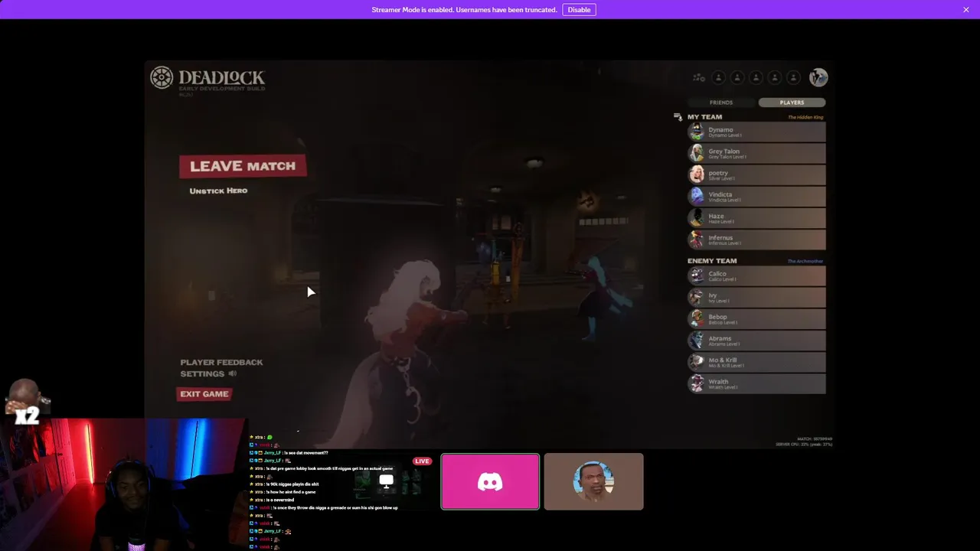980x551 pixels.
Task: Select Infernus hero portrait
Action: 697,240
